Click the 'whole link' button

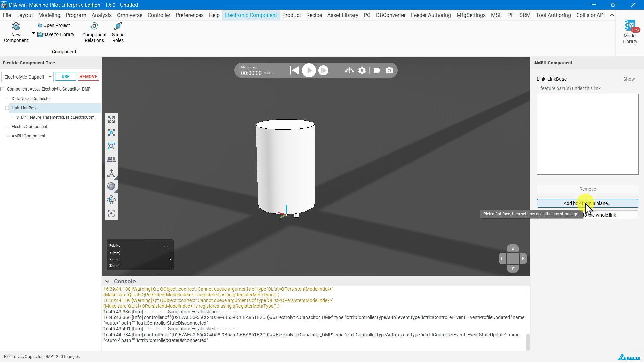[588, 215]
